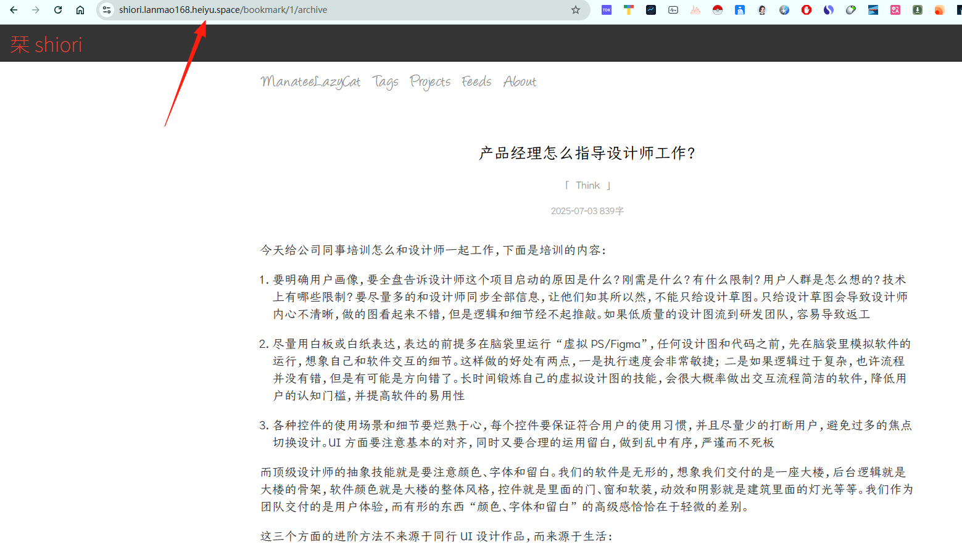Bookmark this page with the star icon
Viewport: 962px width, 560px height.
pos(576,10)
